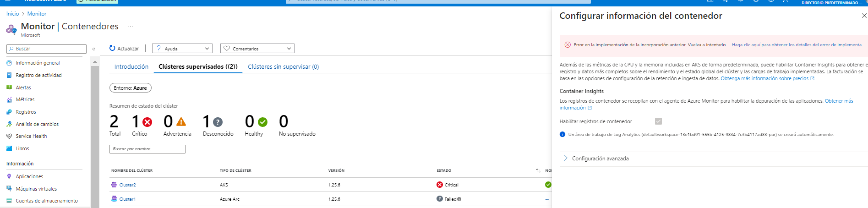Click version 1.25.6 in Cluster1 row

click(x=334, y=199)
